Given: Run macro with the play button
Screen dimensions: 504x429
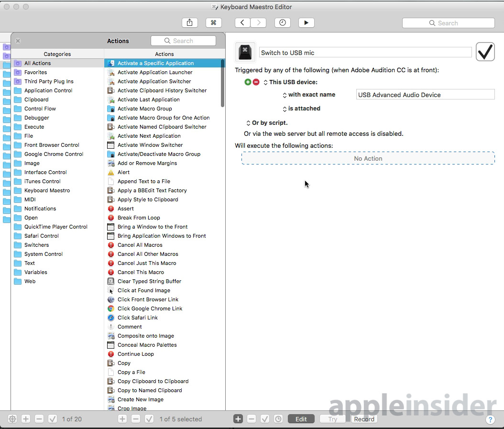Looking at the screenshot, I should click(x=307, y=22).
